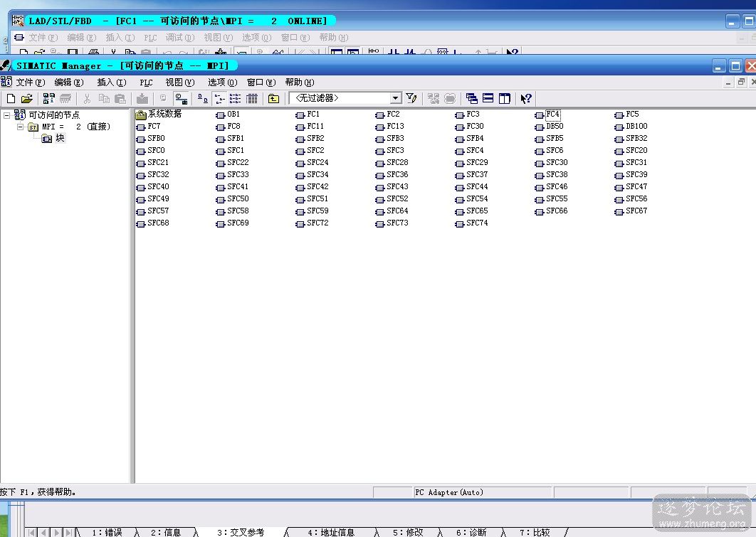The width and height of the screenshot is (756, 537).
Task: Select the SFC66 block
Action: coord(551,211)
